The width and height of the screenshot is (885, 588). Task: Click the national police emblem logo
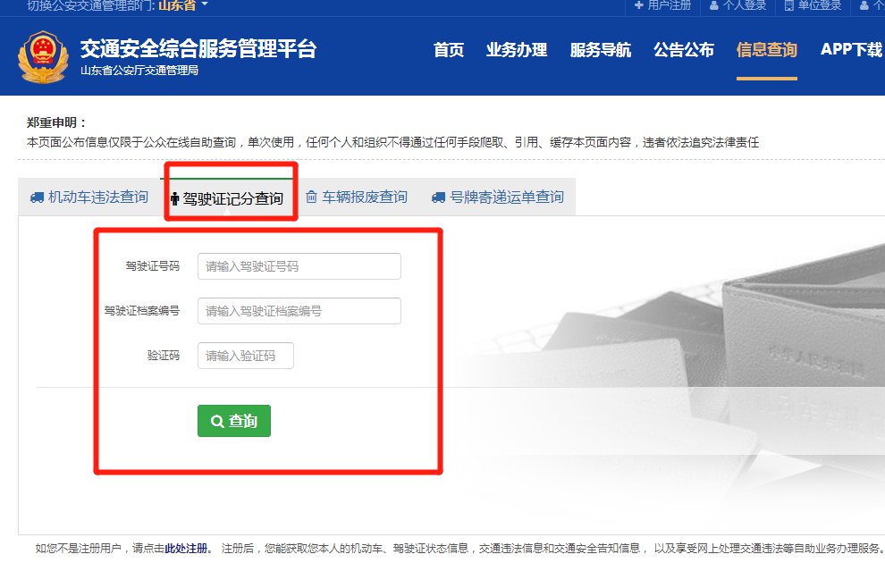[x=42, y=55]
